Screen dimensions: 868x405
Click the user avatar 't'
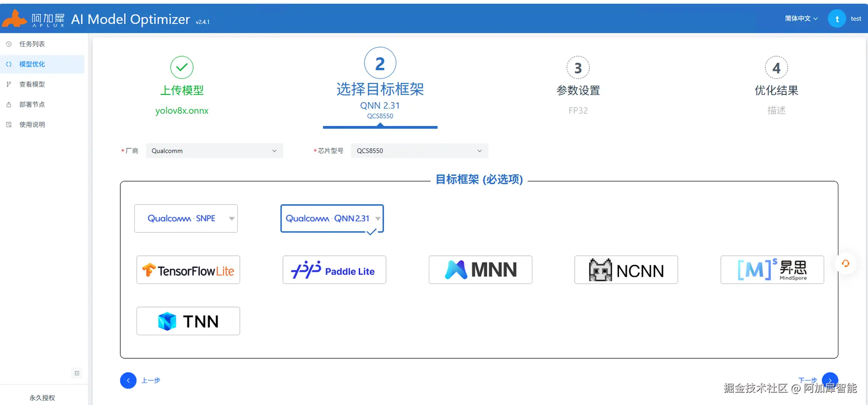(x=837, y=18)
